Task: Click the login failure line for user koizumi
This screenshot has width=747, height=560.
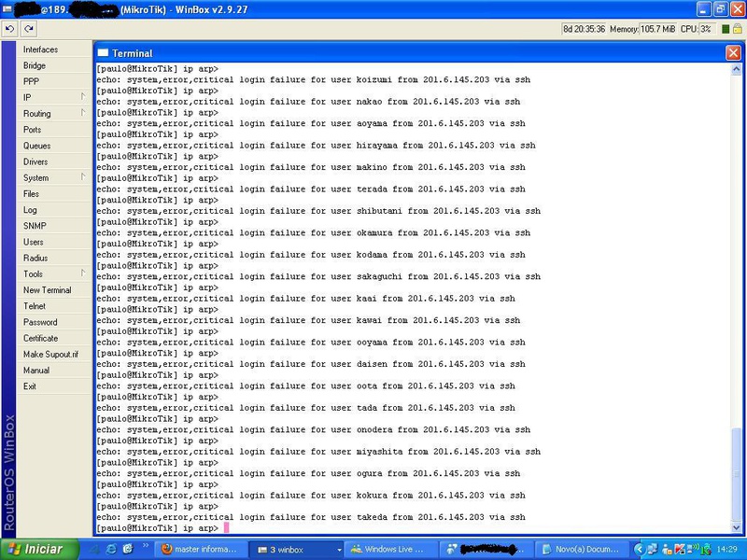Action: pos(314,79)
